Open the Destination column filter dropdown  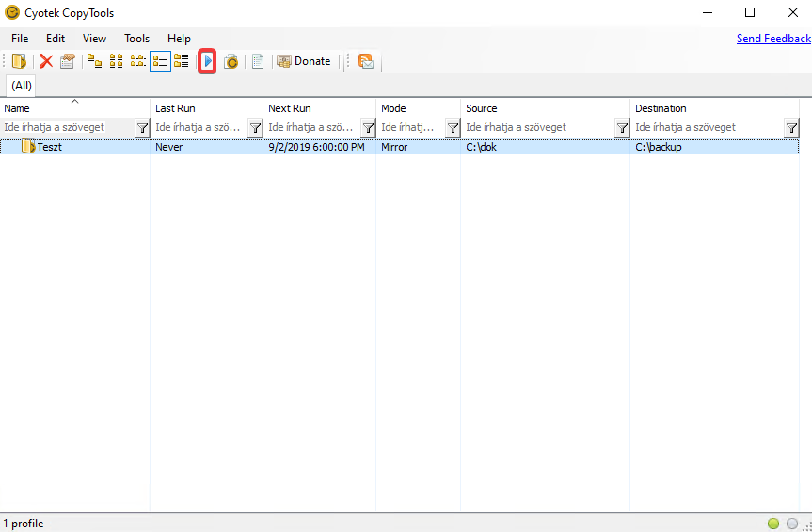pos(791,128)
